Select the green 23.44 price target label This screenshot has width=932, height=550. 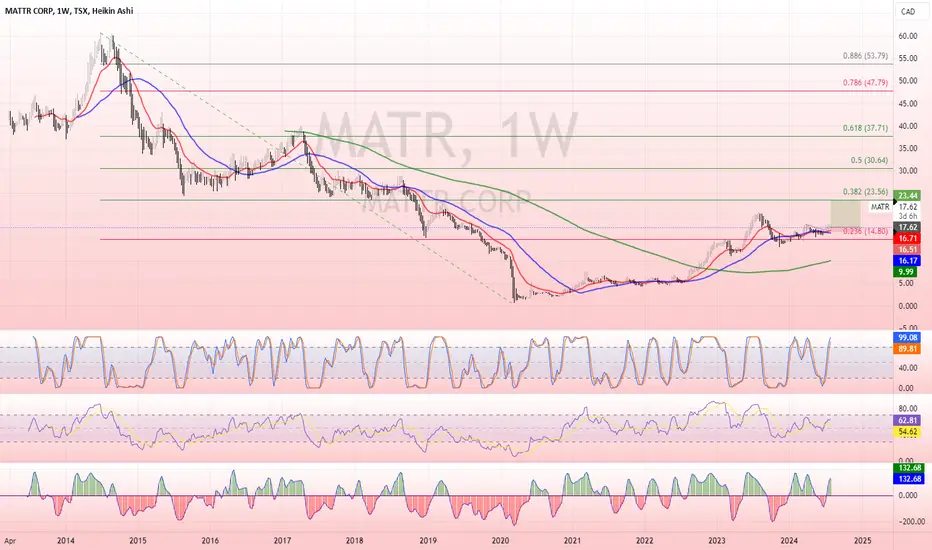(x=908, y=196)
